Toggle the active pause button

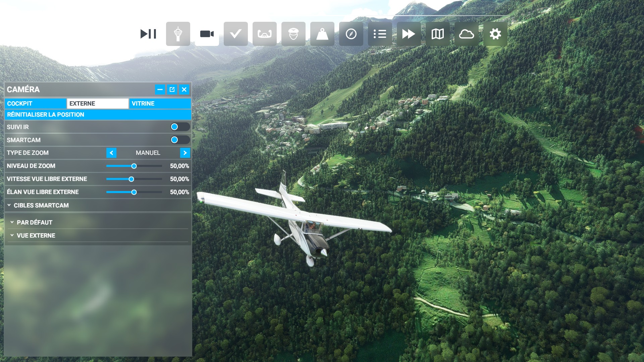pyautogui.click(x=148, y=34)
